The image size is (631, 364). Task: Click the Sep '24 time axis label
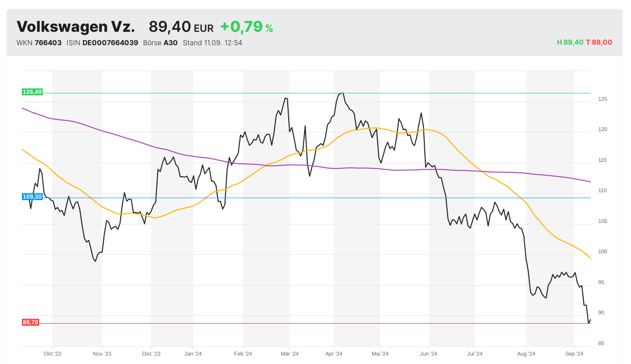[574, 354]
